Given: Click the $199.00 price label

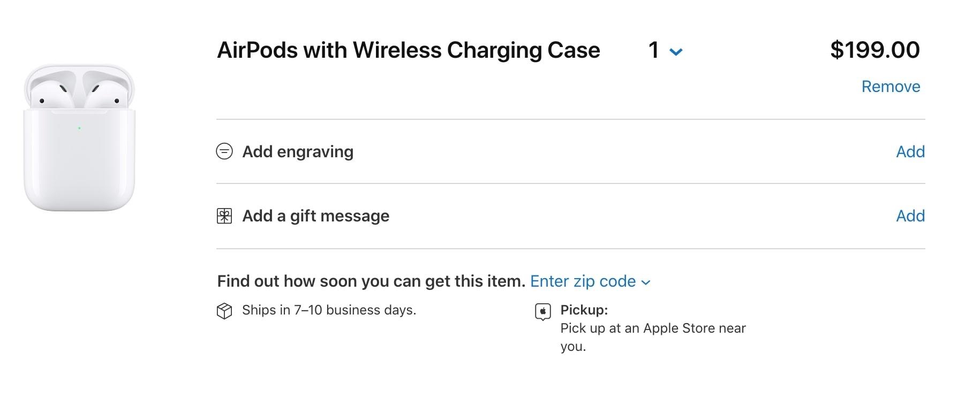Looking at the screenshot, I should pyautogui.click(x=875, y=49).
